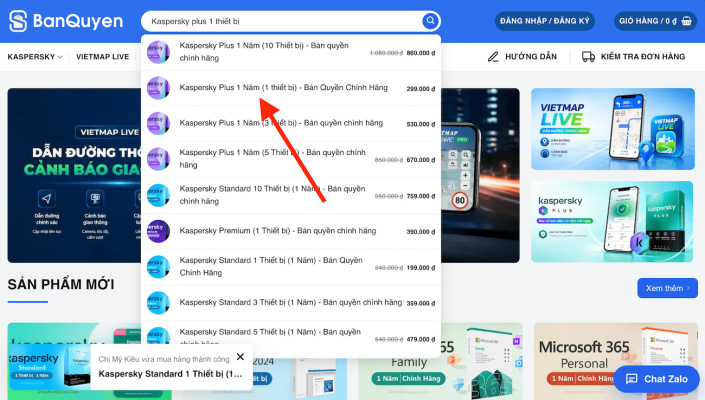The image size is (705, 400).
Task: Click thumbnail of Kaspersky Plus 1 thiết bị result
Action: (158, 88)
